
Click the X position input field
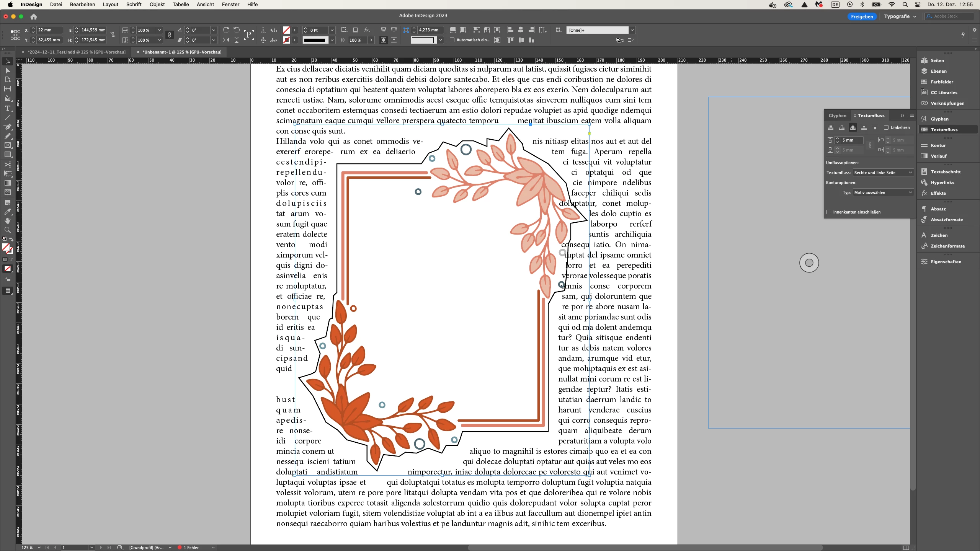49,30
